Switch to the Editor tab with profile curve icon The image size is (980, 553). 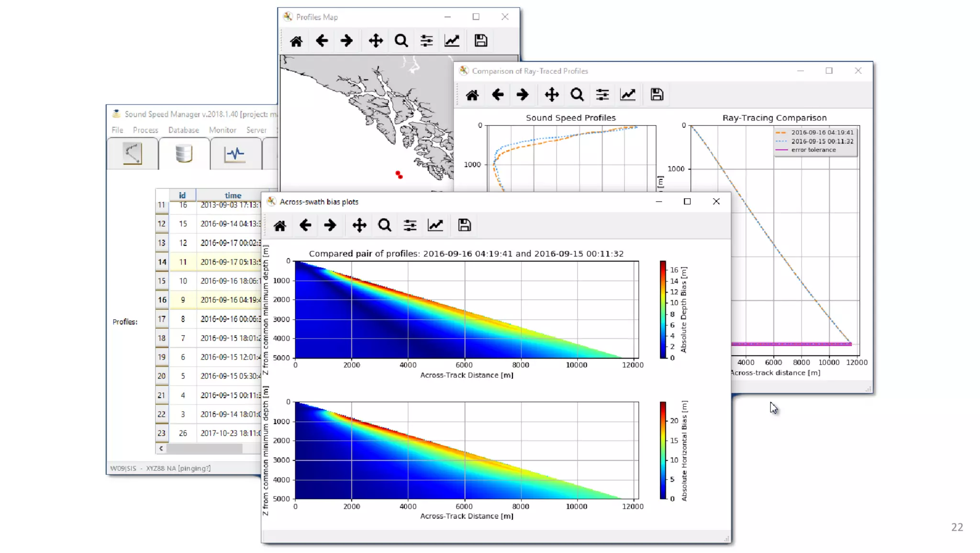[133, 154]
